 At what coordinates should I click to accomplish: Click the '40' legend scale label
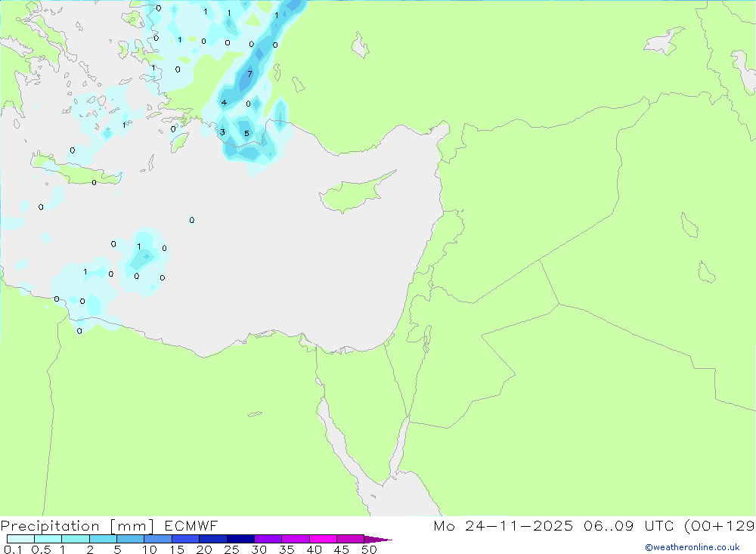[314, 549]
